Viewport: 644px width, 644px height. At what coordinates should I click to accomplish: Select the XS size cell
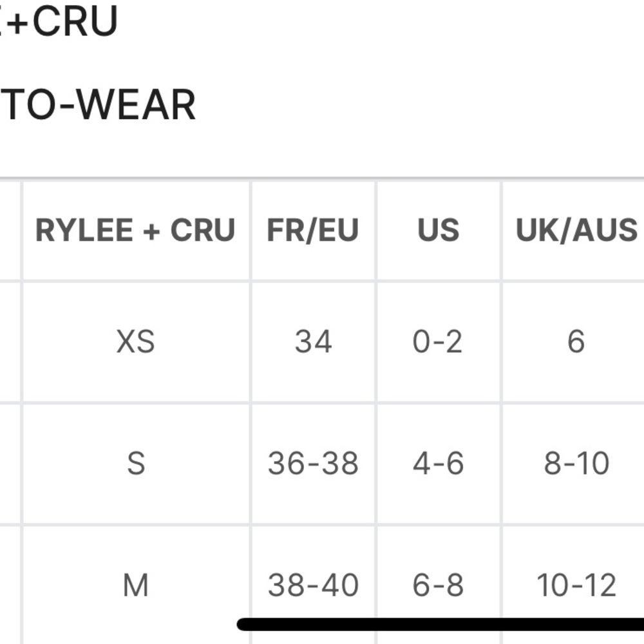coord(135,341)
